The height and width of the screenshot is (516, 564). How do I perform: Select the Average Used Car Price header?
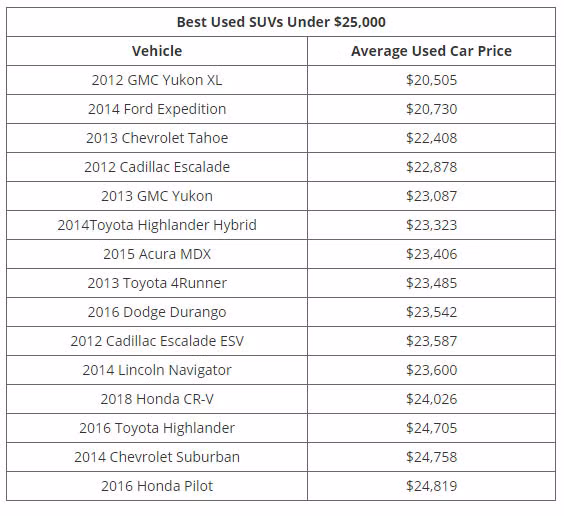pos(431,51)
